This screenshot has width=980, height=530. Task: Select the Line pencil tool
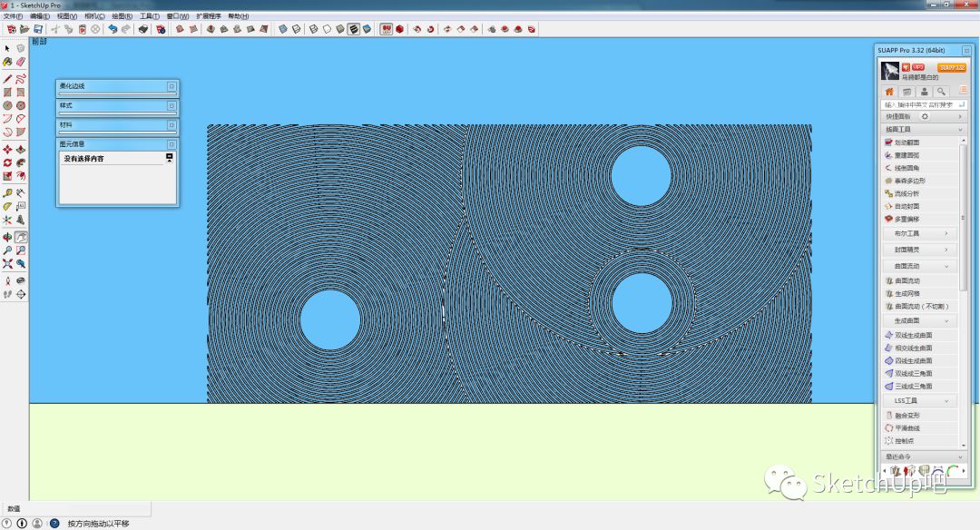[7, 79]
